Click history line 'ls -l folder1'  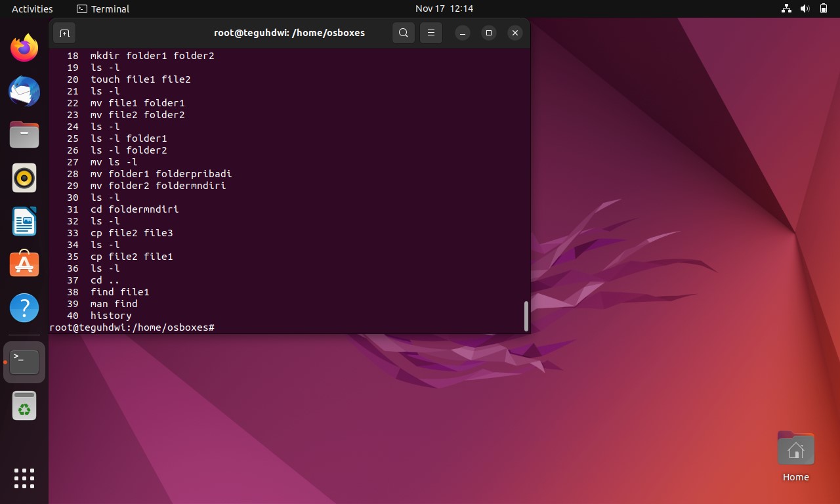(129, 138)
